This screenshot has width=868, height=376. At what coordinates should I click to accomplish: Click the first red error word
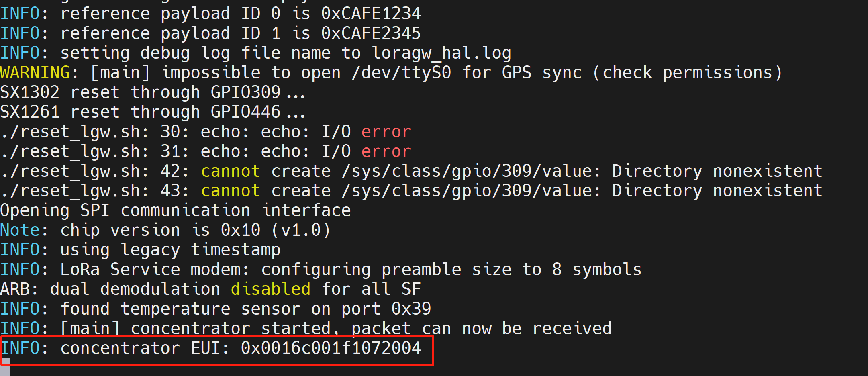pos(386,132)
